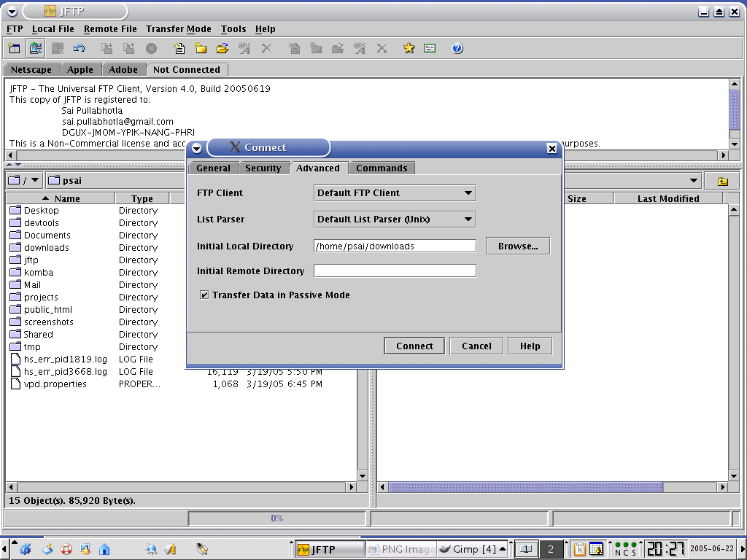Click the remote pane horizontal scrollbar thumb
The height and width of the screenshot is (560, 747).
click(x=525, y=487)
